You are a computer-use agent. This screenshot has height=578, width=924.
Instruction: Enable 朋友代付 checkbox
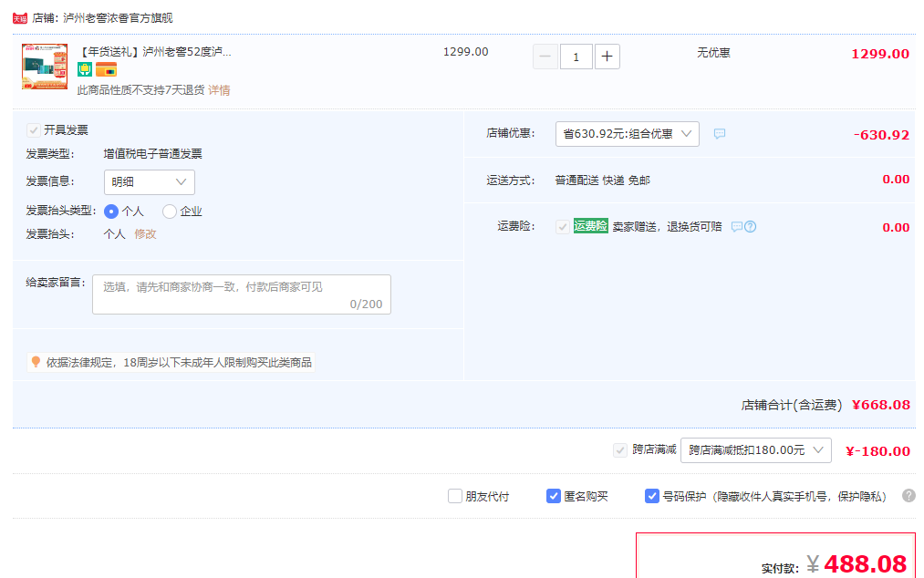[x=455, y=496]
